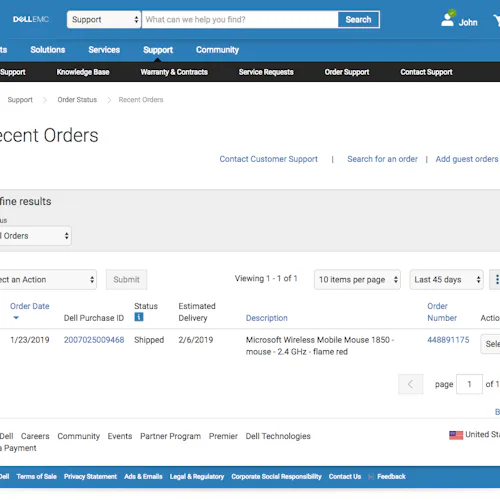The height and width of the screenshot is (500, 500).
Task: Open order number 448891175
Action: coord(448,340)
